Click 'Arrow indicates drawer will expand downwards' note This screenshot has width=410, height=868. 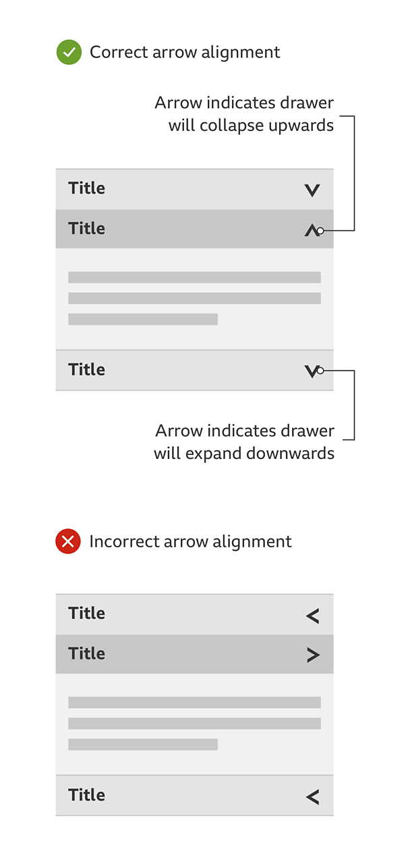pyautogui.click(x=244, y=442)
